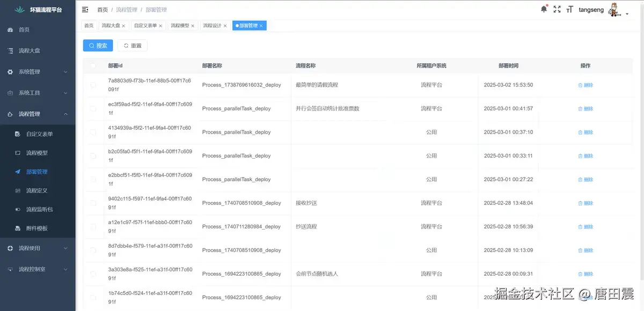Open the font size adjustment icon
This screenshot has height=311, width=644.
tap(569, 10)
